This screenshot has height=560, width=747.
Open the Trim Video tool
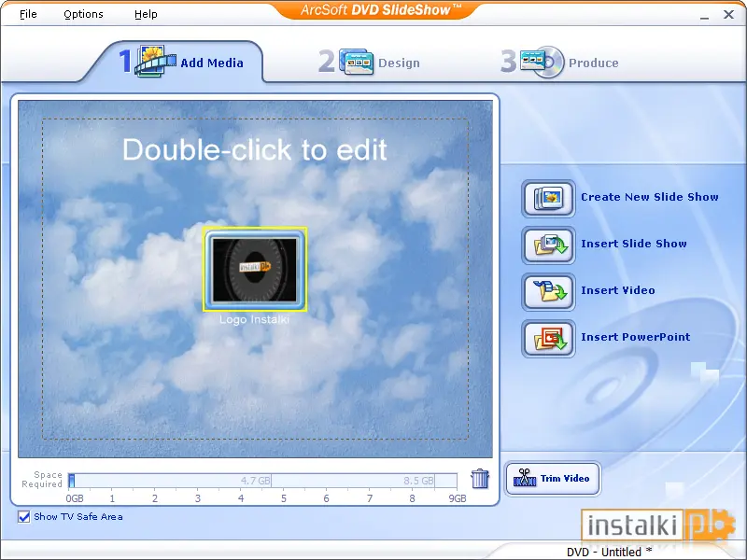coord(552,479)
